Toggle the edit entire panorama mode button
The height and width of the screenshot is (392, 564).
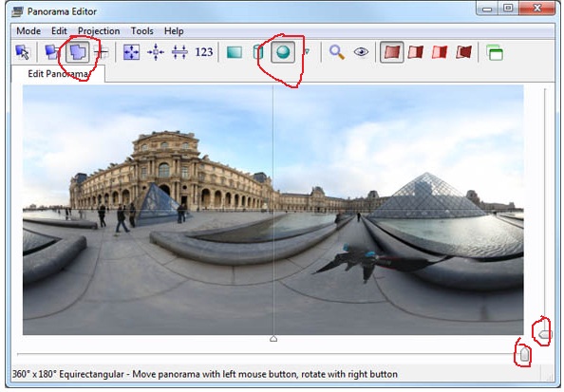click(x=78, y=52)
